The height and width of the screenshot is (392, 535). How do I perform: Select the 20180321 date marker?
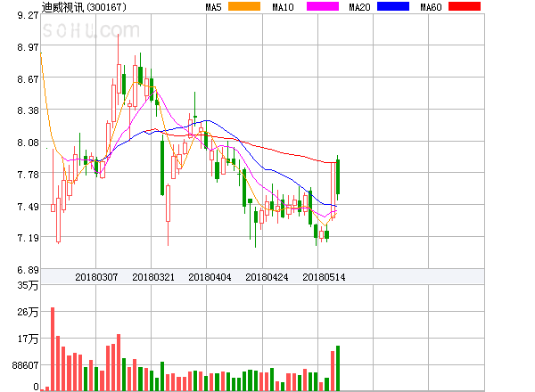click(x=153, y=277)
